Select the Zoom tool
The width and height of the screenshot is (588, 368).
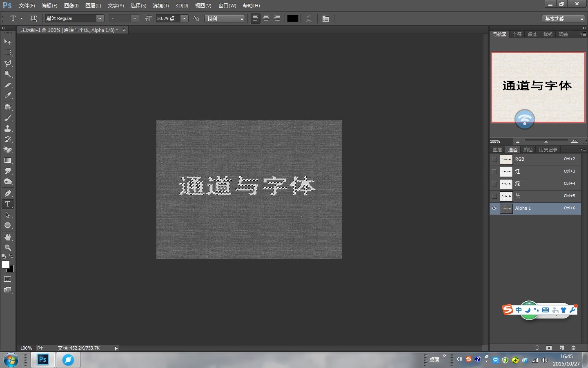8,248
